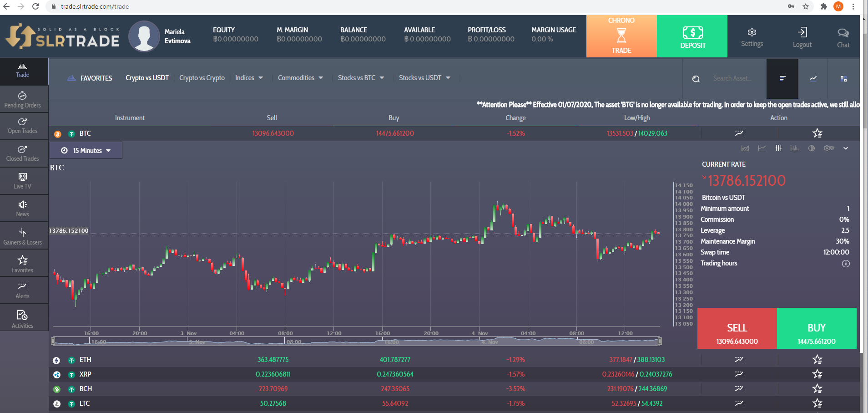Expand the ETH instrument row
The height and width of the screenshot is (413, 868).
pyautogui.click(x=454, y=360)
